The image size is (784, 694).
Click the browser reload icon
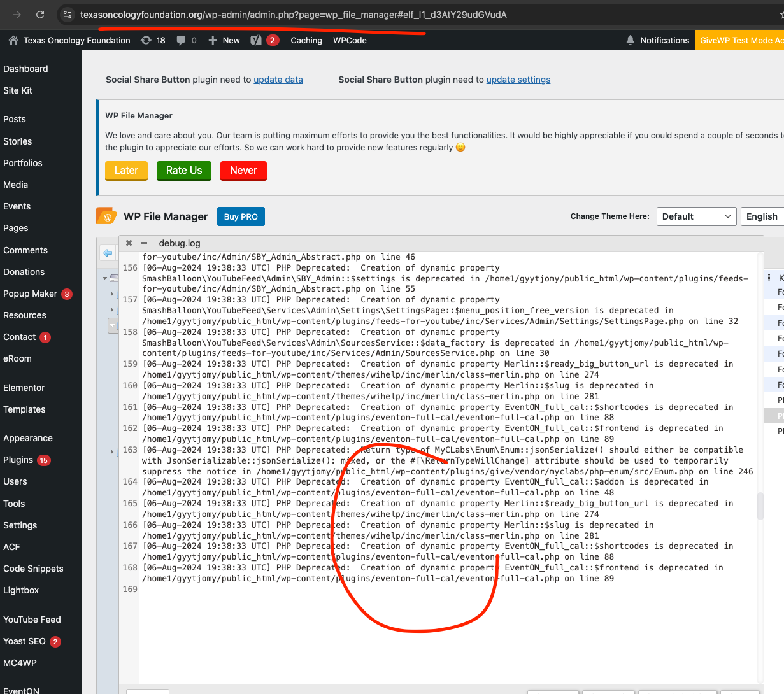[40, 14]
